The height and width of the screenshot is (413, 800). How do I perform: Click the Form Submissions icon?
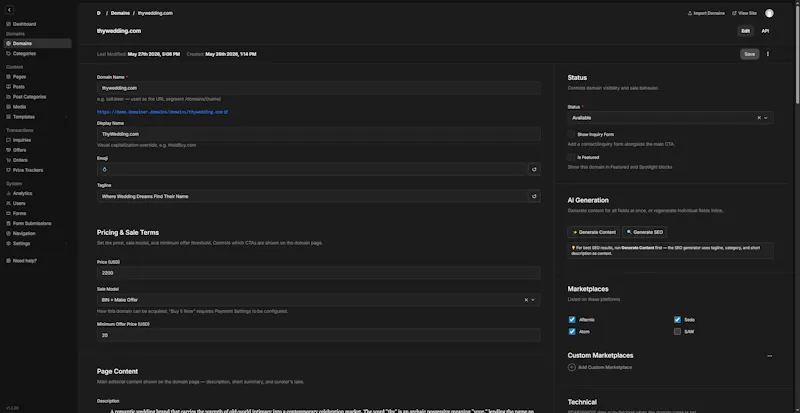pos(8,224)
